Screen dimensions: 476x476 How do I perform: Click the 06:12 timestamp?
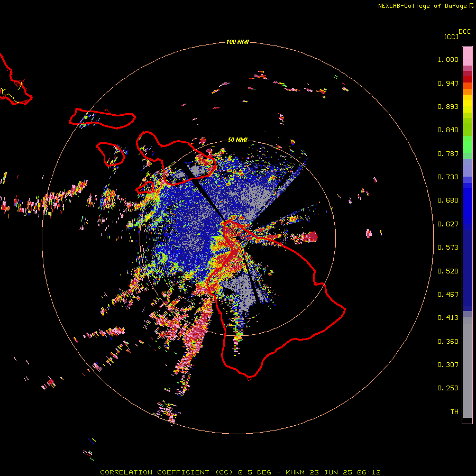(369, 472)
